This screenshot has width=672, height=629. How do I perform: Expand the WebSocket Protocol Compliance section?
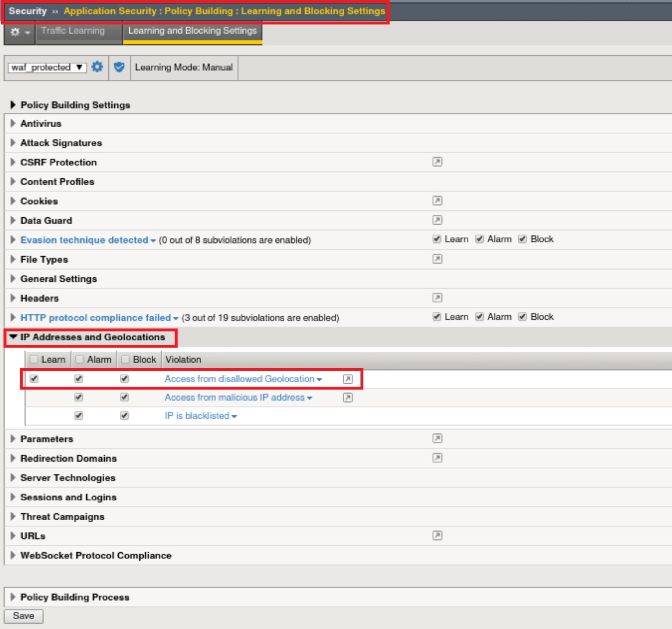point(13,555)
